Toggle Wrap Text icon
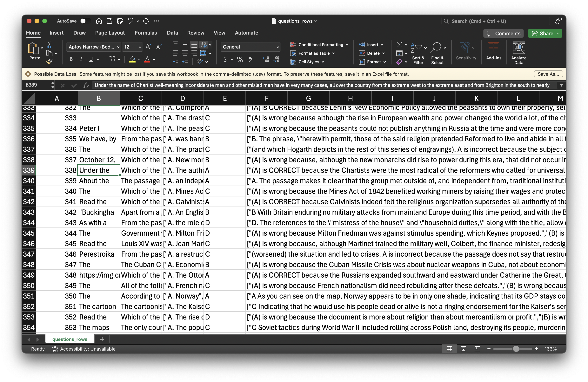 (204, 45)
